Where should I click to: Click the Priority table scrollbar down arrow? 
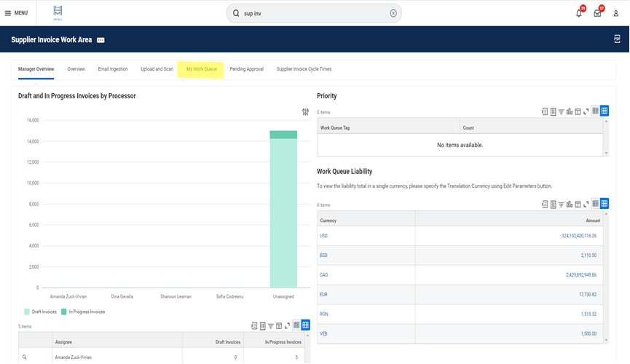pyautogui.click(x=606, y=153)
